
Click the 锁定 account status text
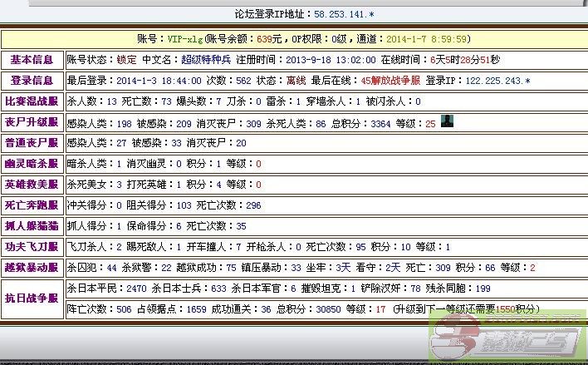[126, 60]
